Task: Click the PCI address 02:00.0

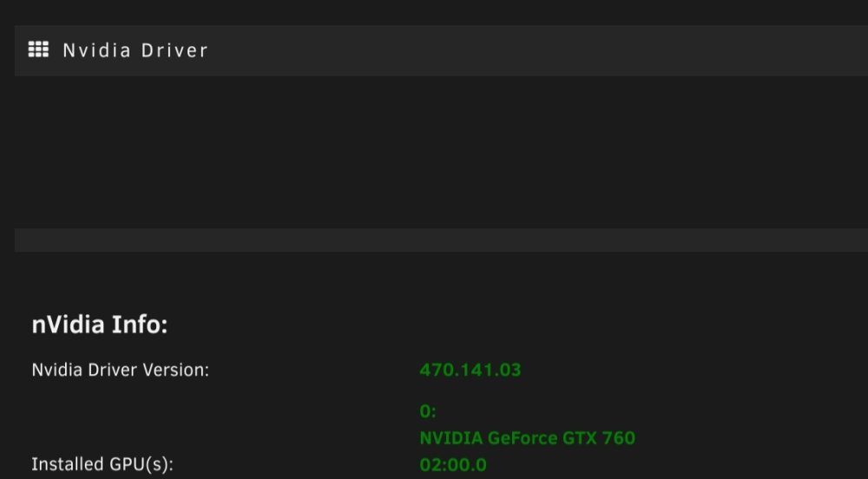Action: 453,464
